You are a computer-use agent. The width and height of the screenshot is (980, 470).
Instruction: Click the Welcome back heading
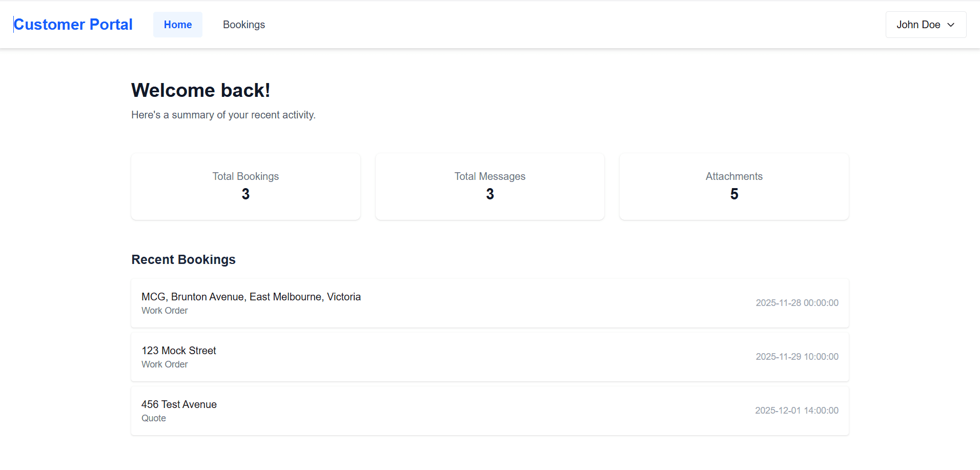tap(201, 90)
